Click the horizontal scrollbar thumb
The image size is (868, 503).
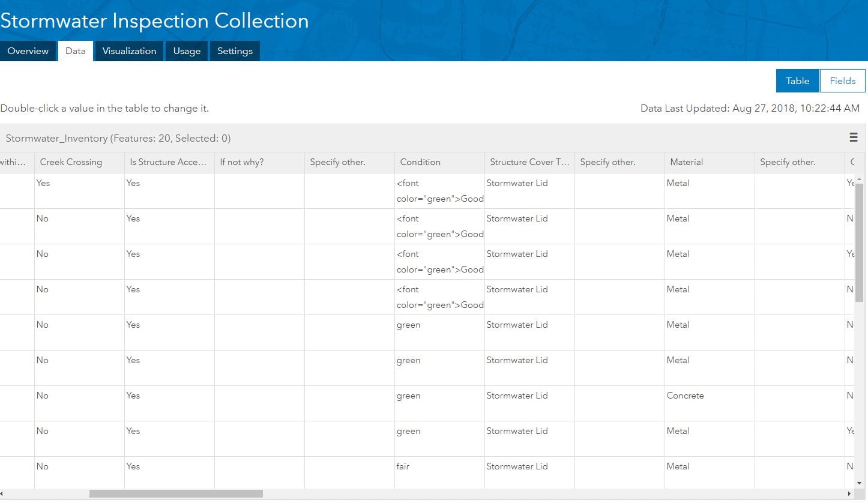(176, 493)
